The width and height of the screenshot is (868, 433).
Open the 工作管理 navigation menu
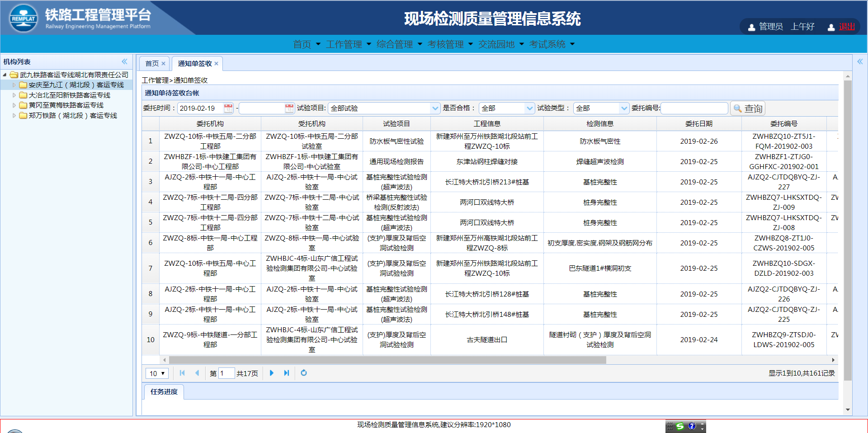(349, 44)
